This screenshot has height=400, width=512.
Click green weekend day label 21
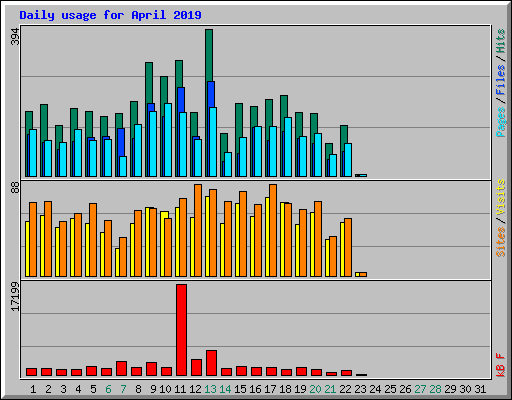click(330, 389)
